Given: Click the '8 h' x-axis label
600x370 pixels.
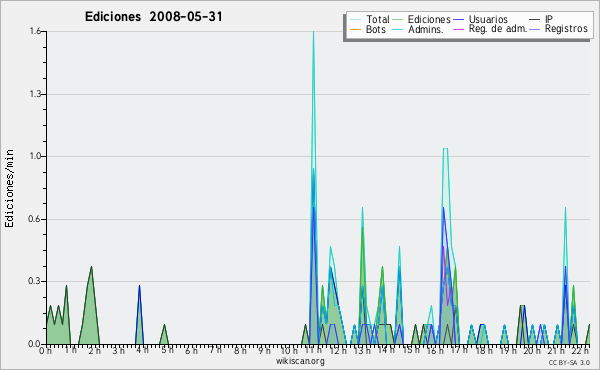Looking at the screenshot, I should 240,350.
